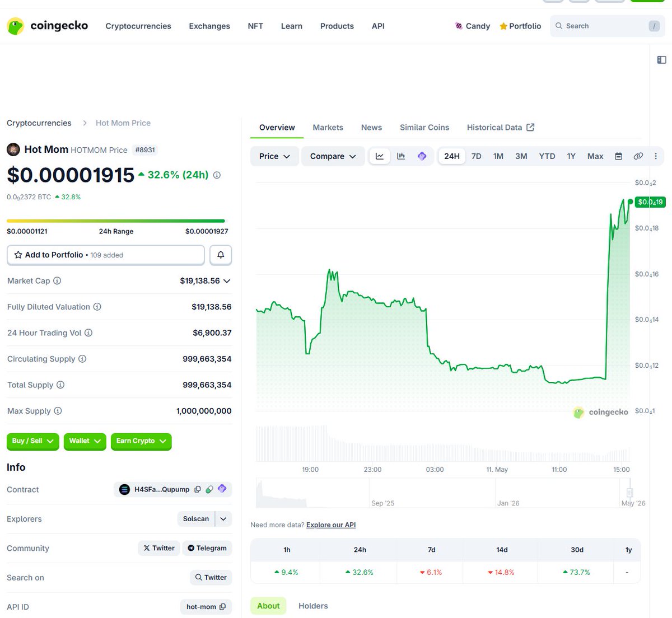Select the line chart view icon
This screenshot has height=618, width=672.
pos(380,156)
